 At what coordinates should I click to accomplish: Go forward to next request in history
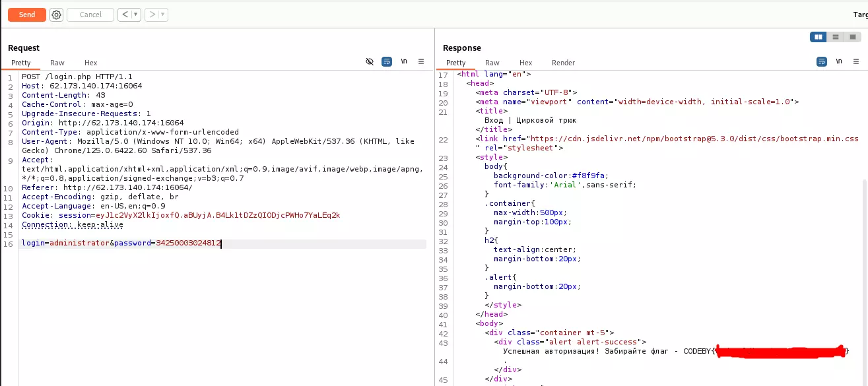point(151,15)
